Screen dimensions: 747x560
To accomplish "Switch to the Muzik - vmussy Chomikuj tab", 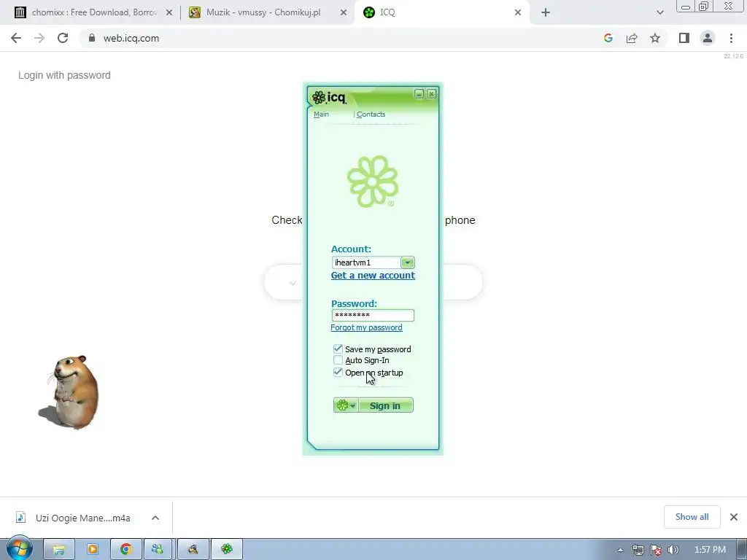I will (263, 12).
